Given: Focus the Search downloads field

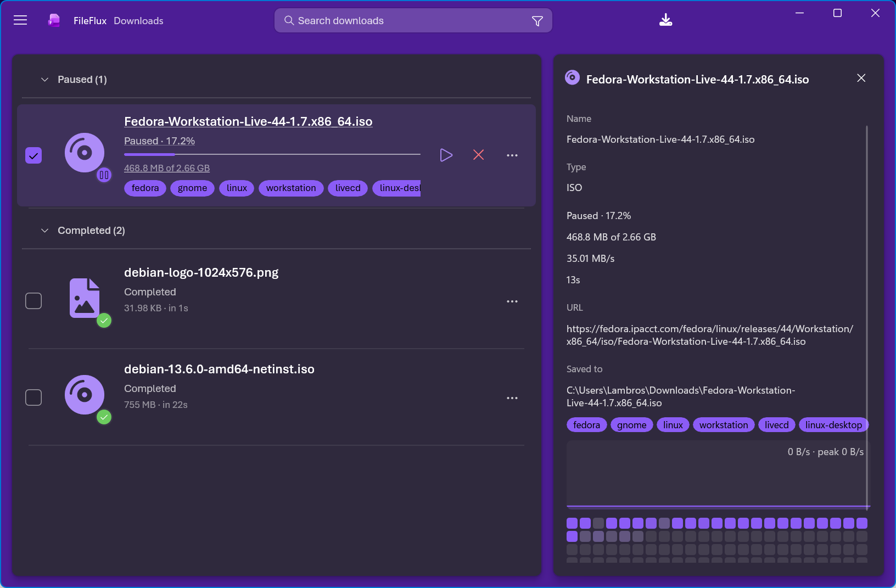Looking at the screenshot, I should pos(413,21).
